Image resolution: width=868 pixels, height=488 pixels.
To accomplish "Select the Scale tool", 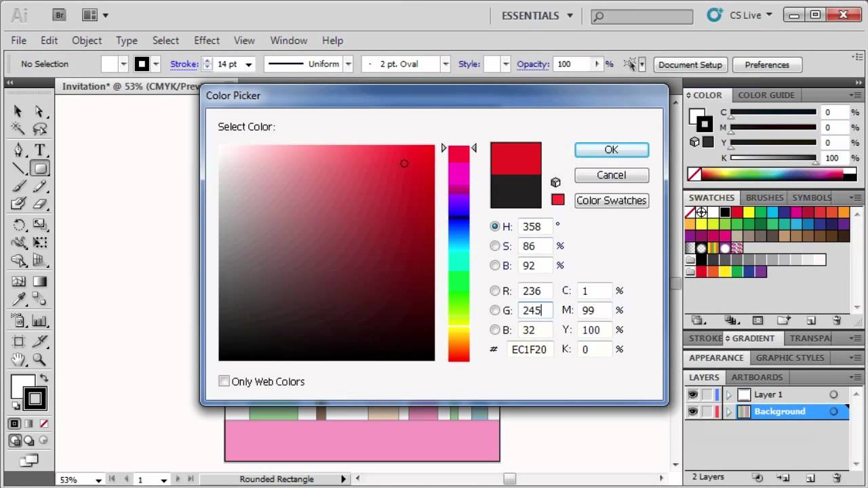I will click(x=39, y=225).
